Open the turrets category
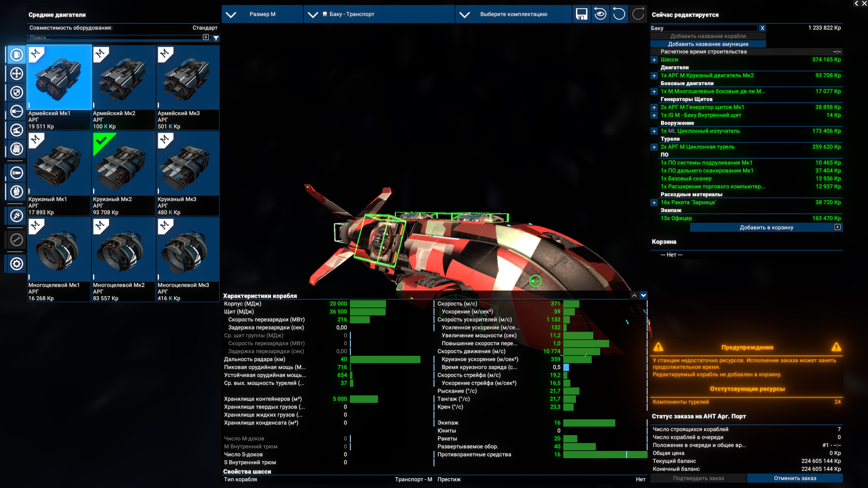The height and width of the screenshot is (488, 868). click(17, 130)
